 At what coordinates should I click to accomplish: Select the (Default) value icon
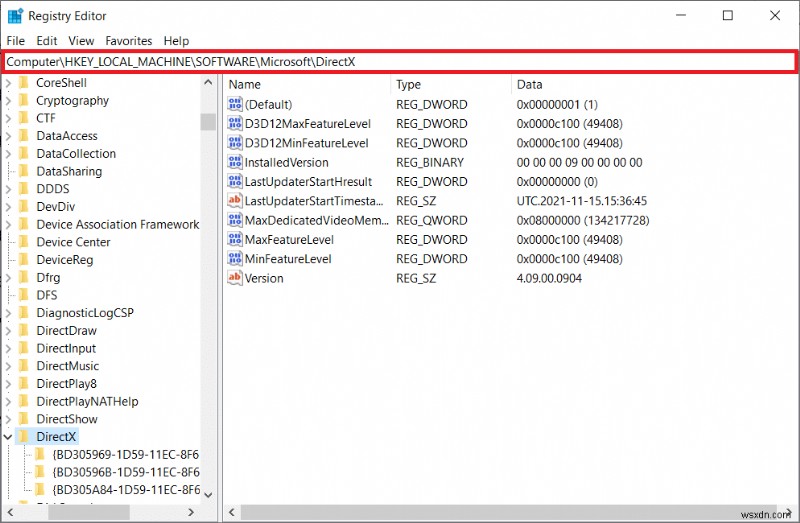click(x=235, y=104)
